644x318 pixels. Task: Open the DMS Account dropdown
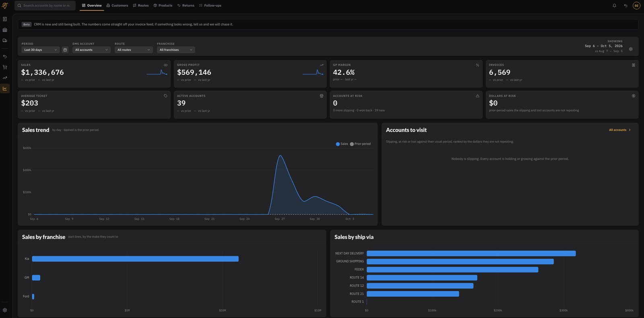pyautogui.click(x=91, y=50)
